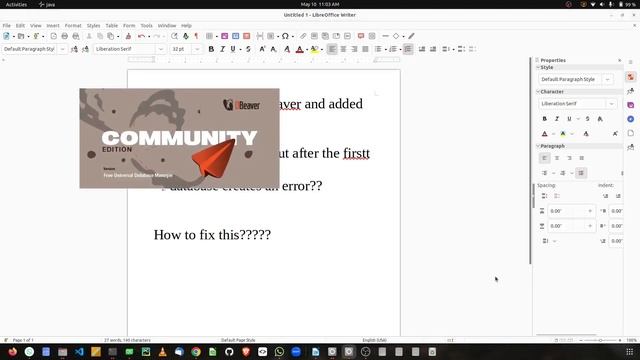
Task: Click the Open file folder icon
Action: pos(21,36)
